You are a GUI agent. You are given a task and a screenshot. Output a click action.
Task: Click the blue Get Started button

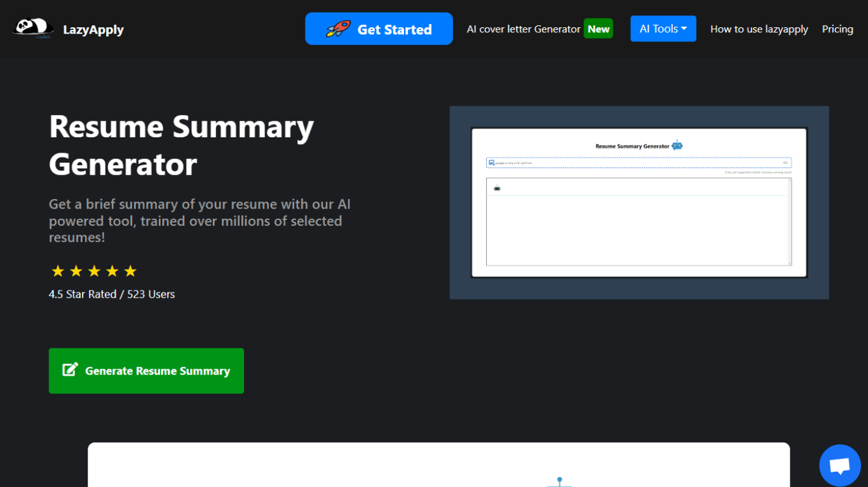[379, 29]
